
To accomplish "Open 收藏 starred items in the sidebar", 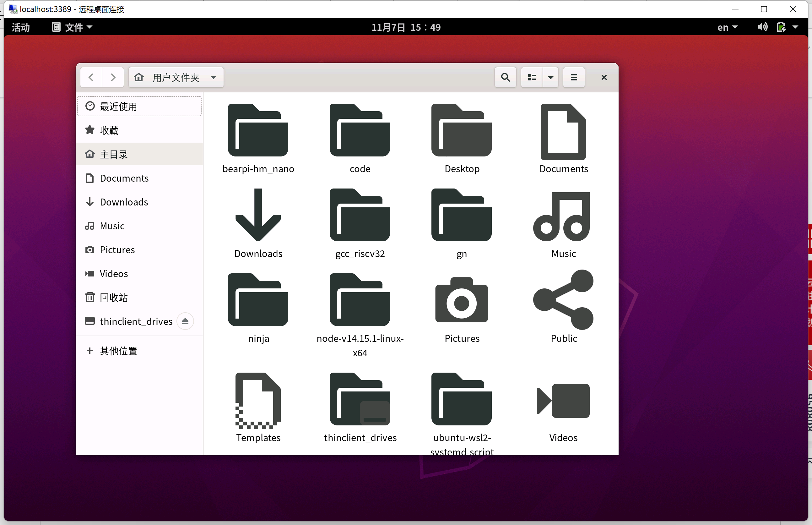I will tap(109, 131).
